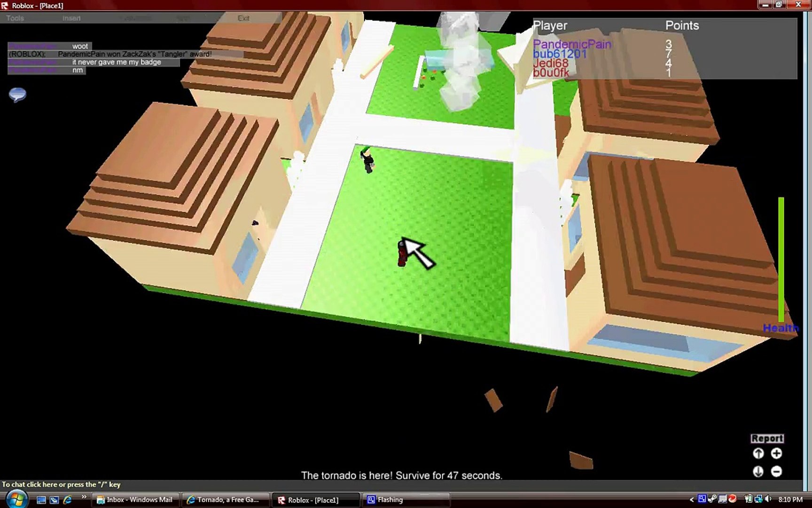The image size is (812, 508).
Task: Switch to Roblox - [Place1] taskbar button
Action: point(316,500)
